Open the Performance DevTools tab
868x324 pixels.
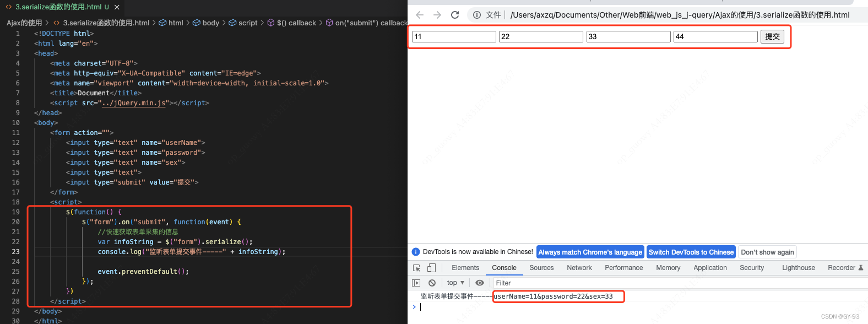point(624,268)
